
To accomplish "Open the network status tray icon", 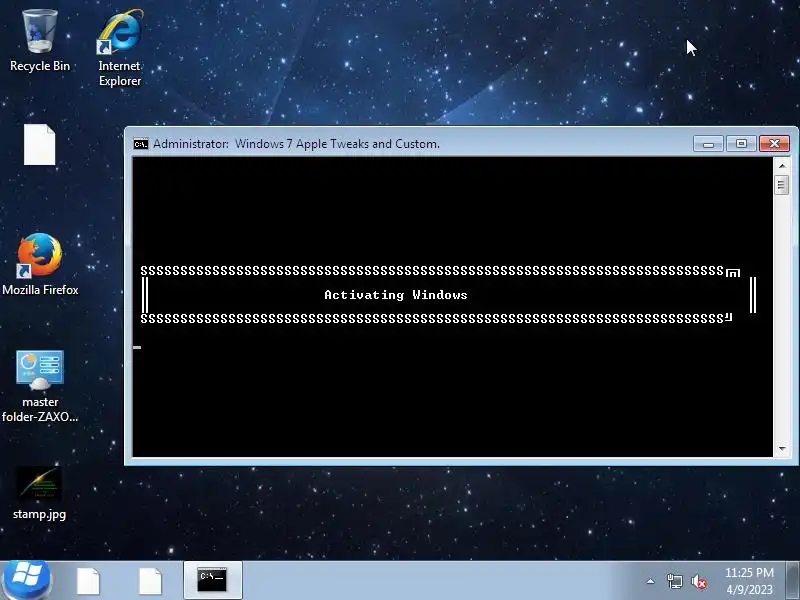I will [x=674, y=581].
